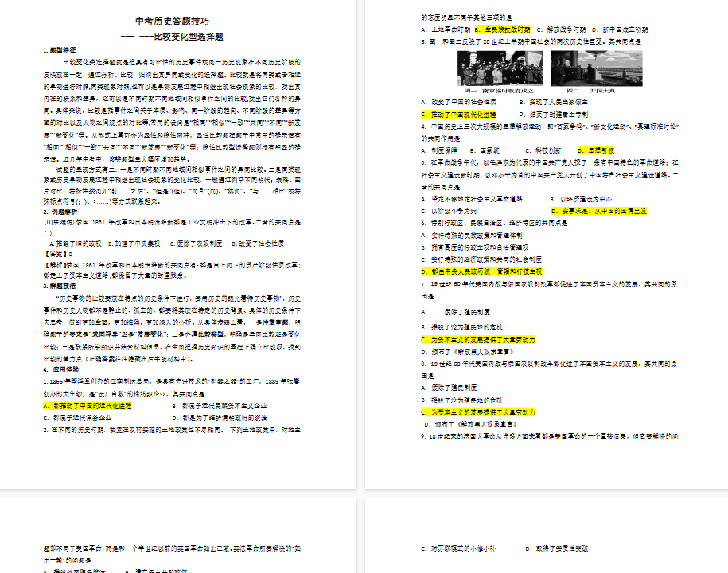Click option B. 拥有高度的行政主权和自治管理权
The height and width of the screenshot is (573, 728).
pyautogui.click(x=475, y=248)
